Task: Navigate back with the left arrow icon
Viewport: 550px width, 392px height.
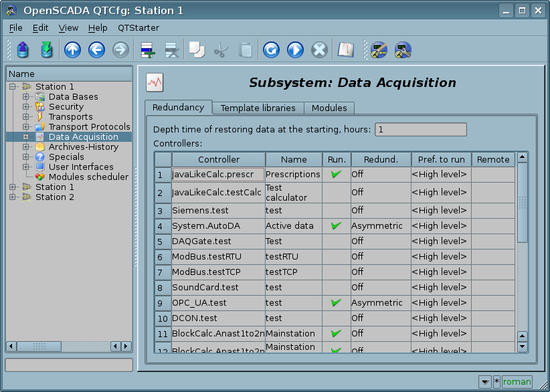Action: (x=96, y=50)
